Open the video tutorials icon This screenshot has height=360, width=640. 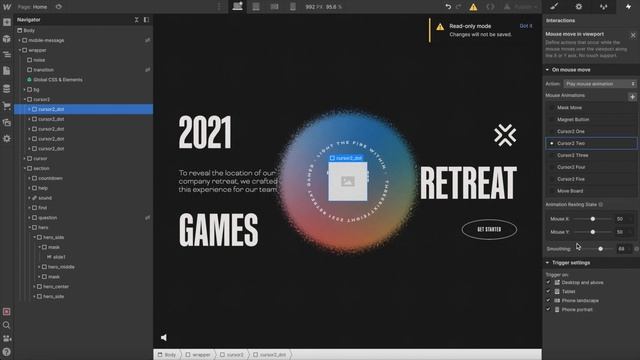pyautogui.click(x=7, y=338)
